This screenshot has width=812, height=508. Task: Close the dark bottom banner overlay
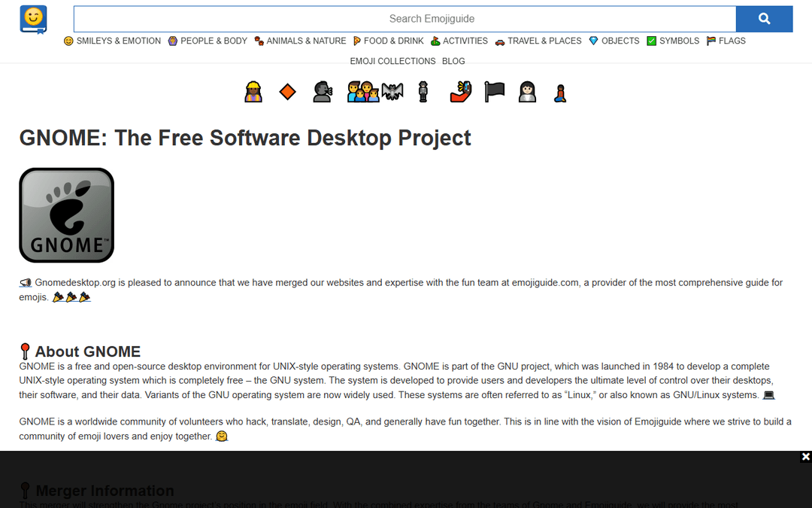click(x=805, y=457)
